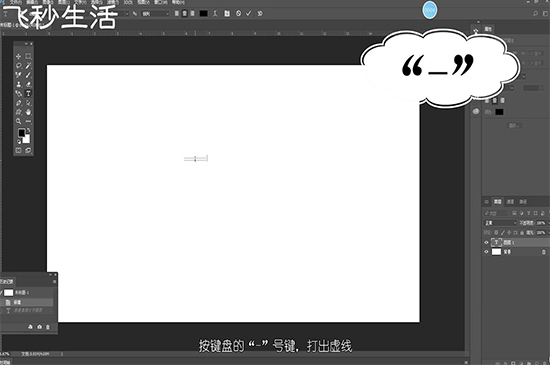550x365 pixels.
Task: Click Create Warped Text icon in options bar
Action: tap(215, 13)
